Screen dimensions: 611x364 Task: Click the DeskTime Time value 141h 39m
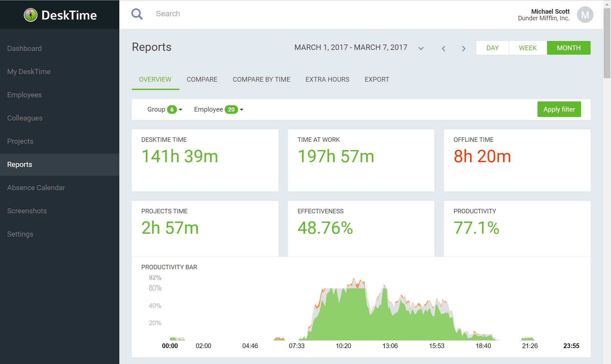pyautogui.click(x=180, y=156)
